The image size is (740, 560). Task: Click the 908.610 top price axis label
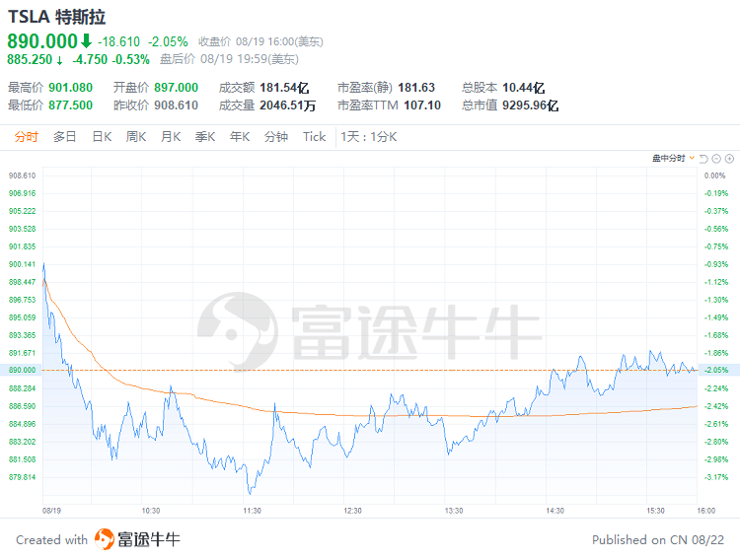click(x=22, y=175)
